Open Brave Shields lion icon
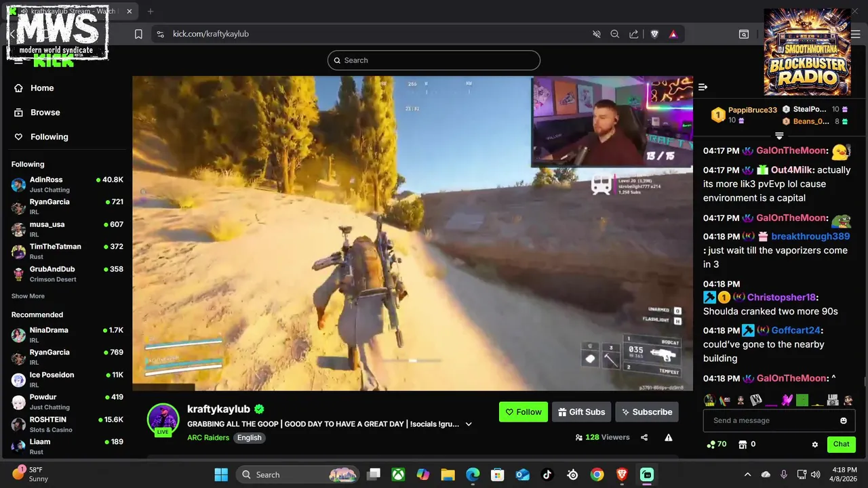 (x=654, y=34)
